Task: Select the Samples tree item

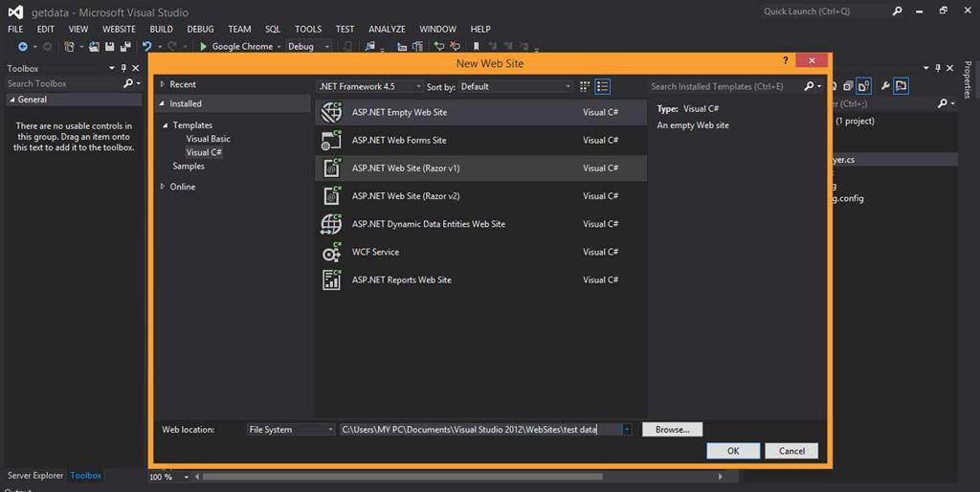Action: (x=189, y=167)
